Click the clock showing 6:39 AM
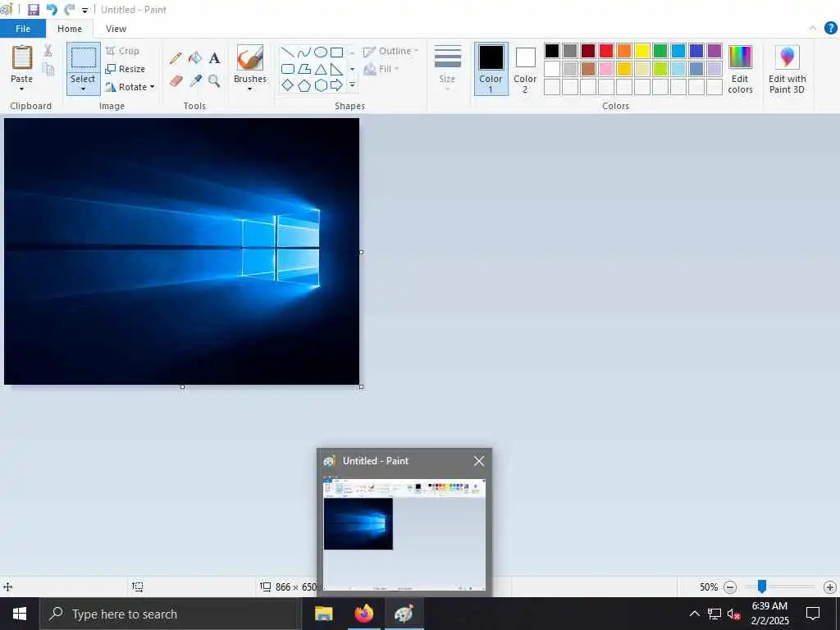 click(x=769, y=606)
